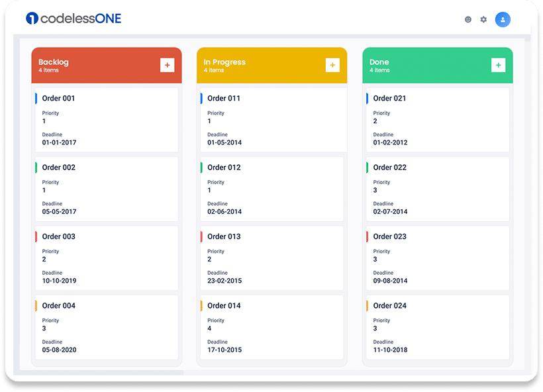Click the Order 004 card
This screenshot has height=392, width=543.
click(x=106, y=326)
